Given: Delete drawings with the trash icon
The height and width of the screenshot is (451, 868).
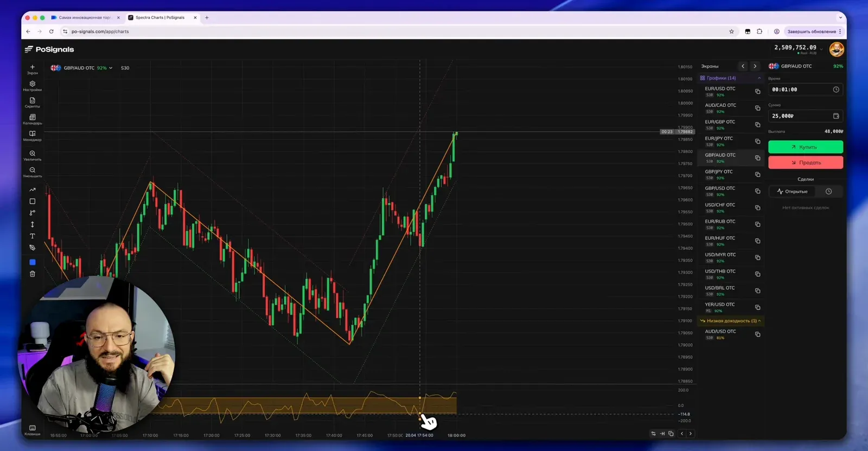Looking at the screenshot, I should (x=32, y=274).
